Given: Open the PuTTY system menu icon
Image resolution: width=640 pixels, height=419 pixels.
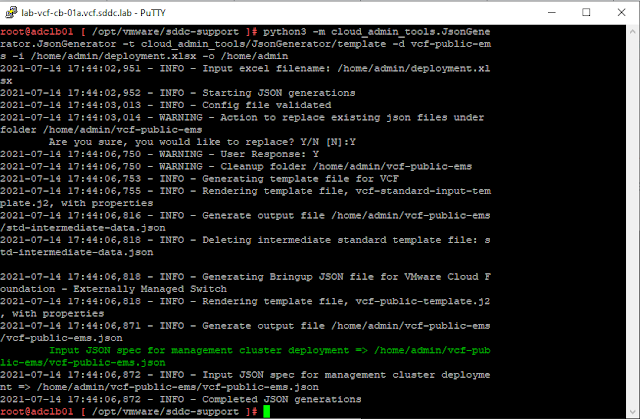Looking at the screenshot, I should 11,12.
